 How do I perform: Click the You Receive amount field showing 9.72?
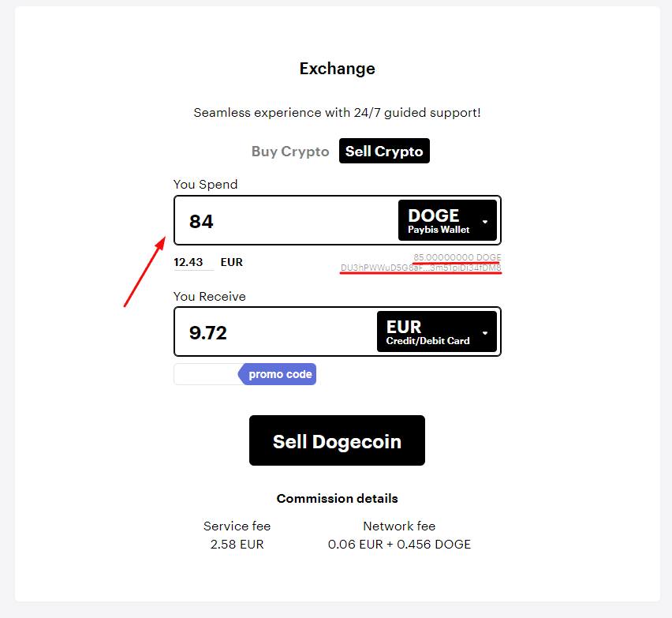point(275,332)
